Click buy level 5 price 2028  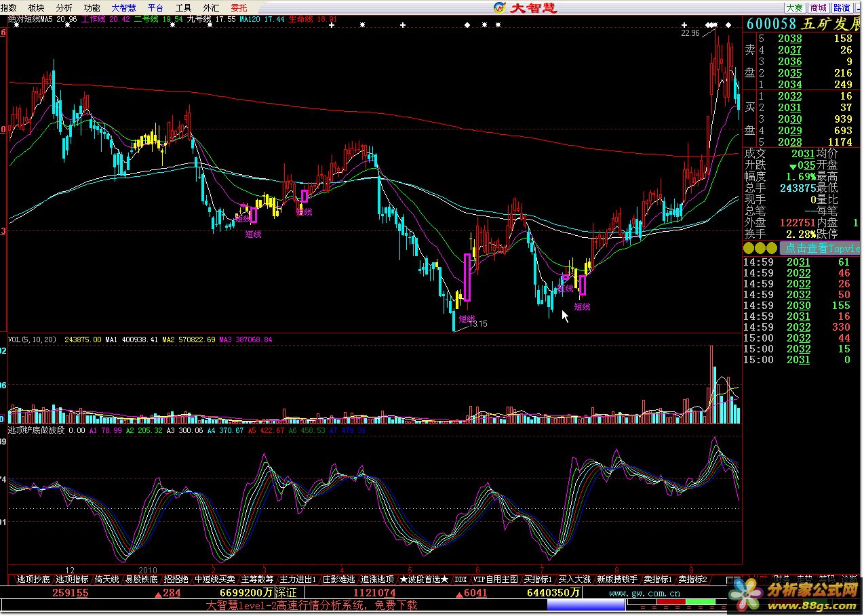point(789,142)
